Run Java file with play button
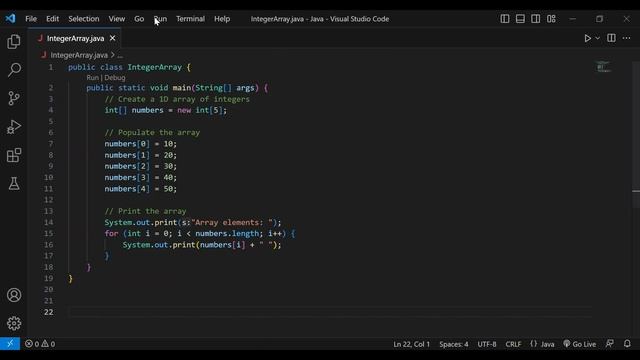640x360 pixels. click(x=587, y=38)
